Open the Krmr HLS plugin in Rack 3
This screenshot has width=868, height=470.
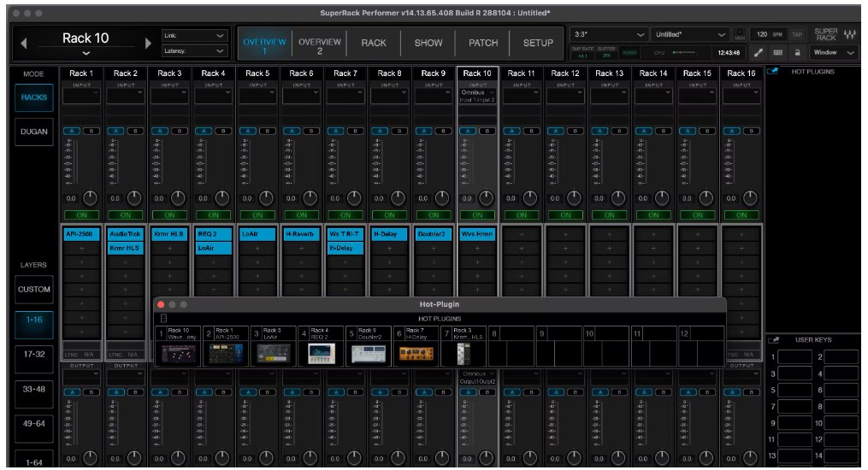169,234
